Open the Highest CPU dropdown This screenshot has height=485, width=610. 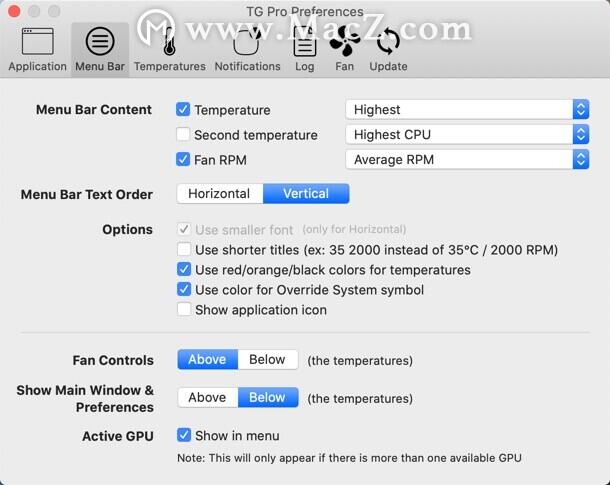[467, 135]
